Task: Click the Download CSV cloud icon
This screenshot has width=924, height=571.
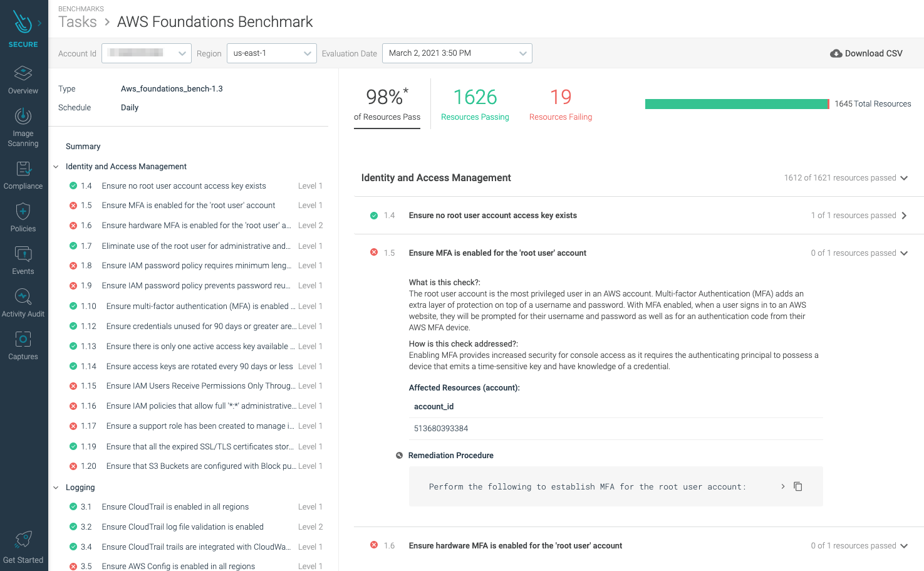Action: [836, 54]
